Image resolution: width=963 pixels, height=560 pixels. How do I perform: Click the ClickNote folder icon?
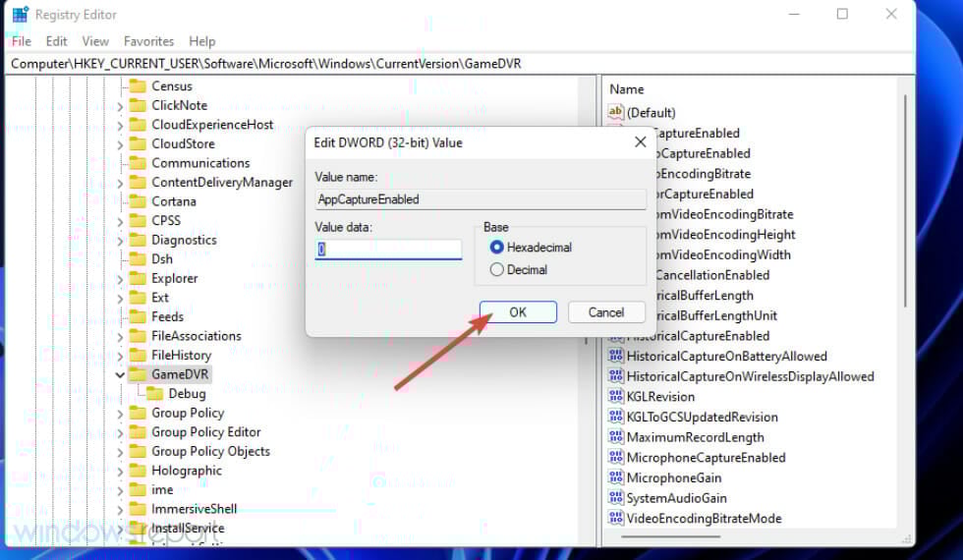click(x=138, y=105)
